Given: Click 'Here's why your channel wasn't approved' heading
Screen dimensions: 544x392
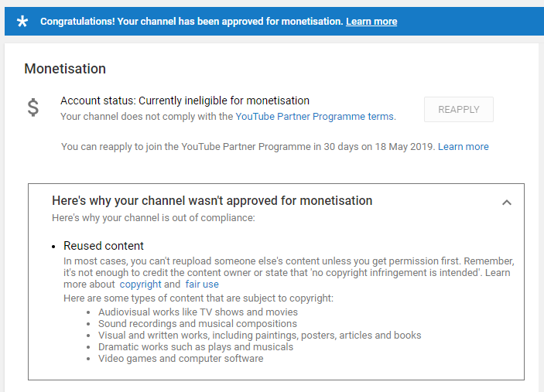Looking at the screenshot, I should point(212,201).
